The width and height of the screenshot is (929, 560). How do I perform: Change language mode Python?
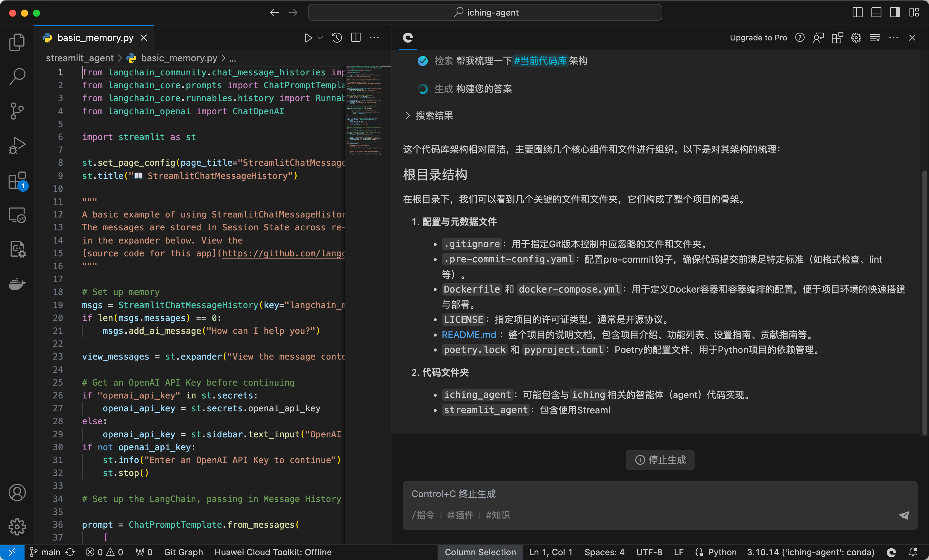[x=722, y=552]
